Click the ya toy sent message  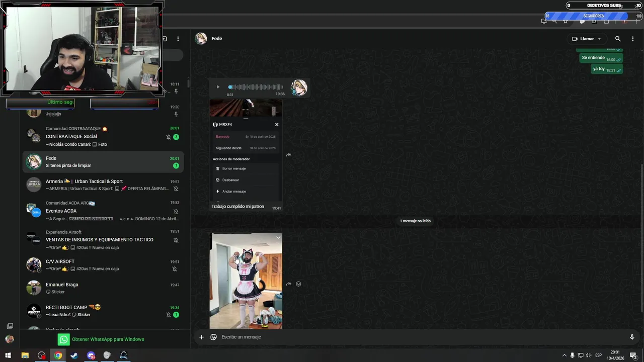coord(607,69)
